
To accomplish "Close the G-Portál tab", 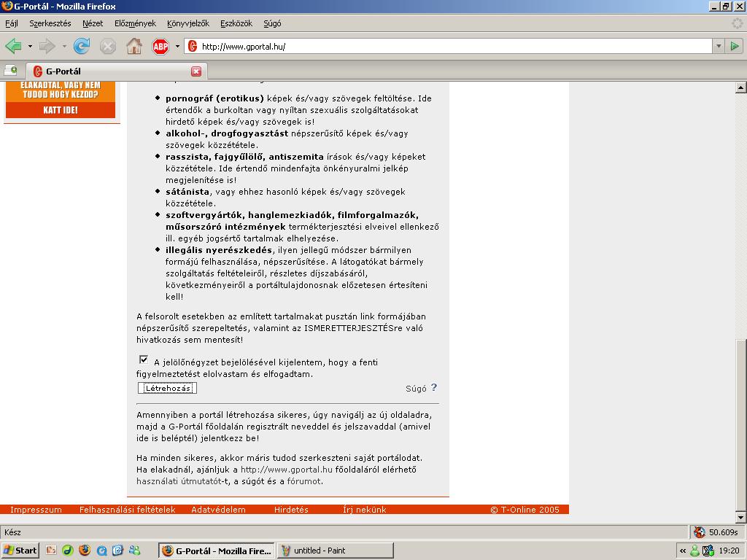I will coord(196,71).
